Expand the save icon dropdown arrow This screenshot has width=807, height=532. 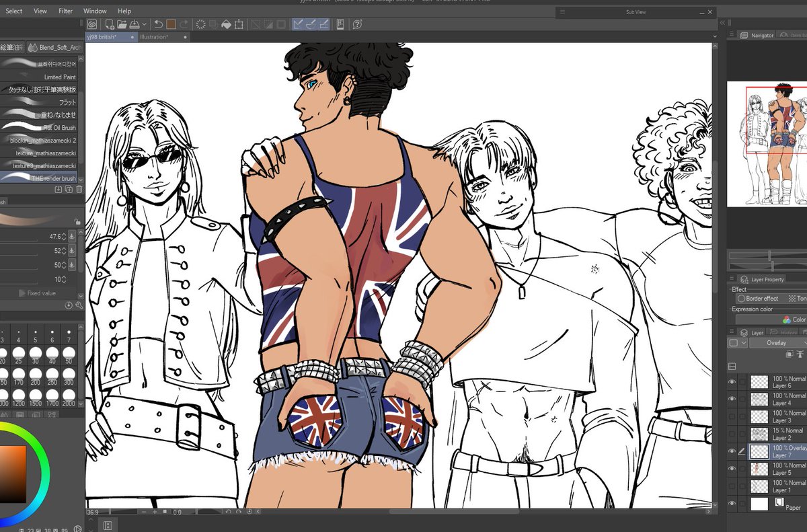pyautogui.click(x=145, y=24)
